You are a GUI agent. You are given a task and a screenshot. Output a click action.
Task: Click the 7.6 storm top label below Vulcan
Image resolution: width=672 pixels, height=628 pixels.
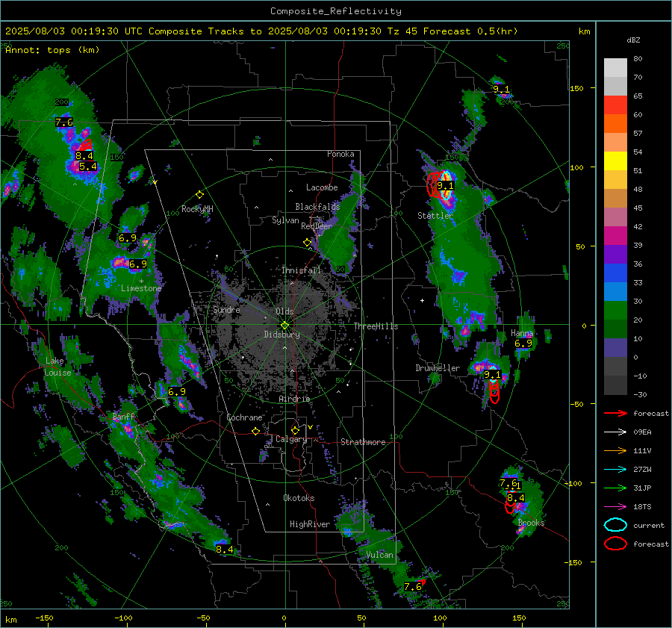pyautogui.click(x=413, y=586)
